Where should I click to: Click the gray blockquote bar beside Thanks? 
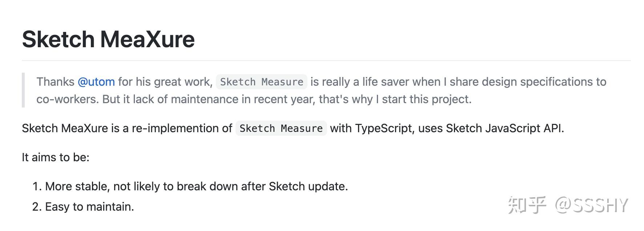tap(23, 90)
